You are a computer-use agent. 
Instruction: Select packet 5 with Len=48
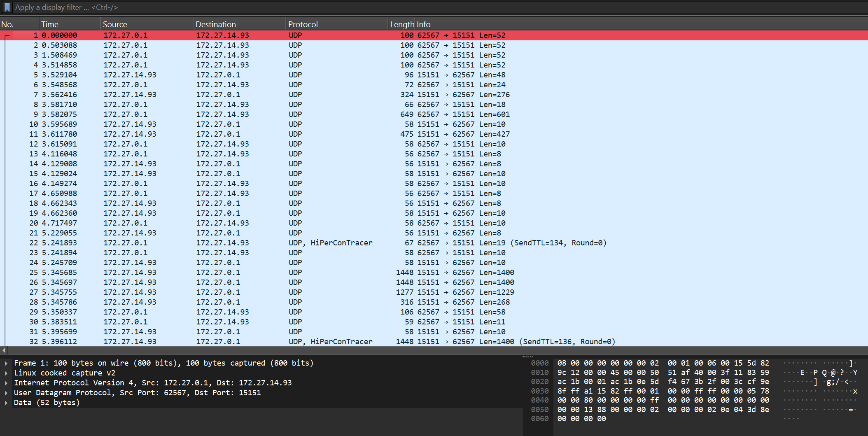(434, 75)
